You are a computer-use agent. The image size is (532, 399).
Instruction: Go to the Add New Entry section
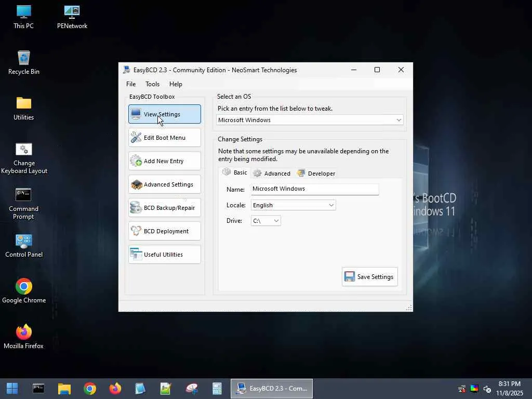pyautogui.click(x=165, y=161)
